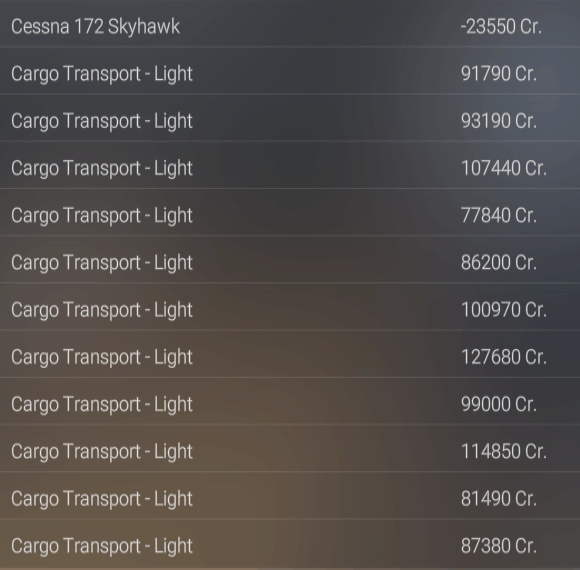Click the 114850 Cr. value

coord(503,451)
